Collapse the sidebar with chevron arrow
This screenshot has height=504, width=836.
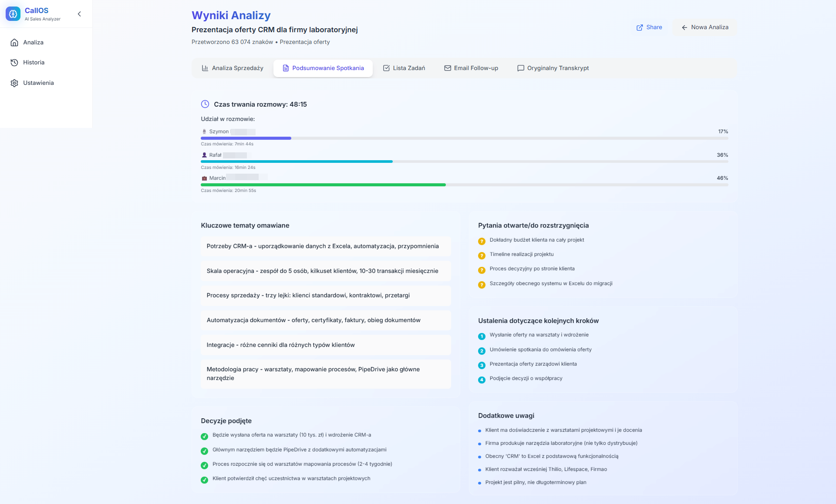pos(79,14)
